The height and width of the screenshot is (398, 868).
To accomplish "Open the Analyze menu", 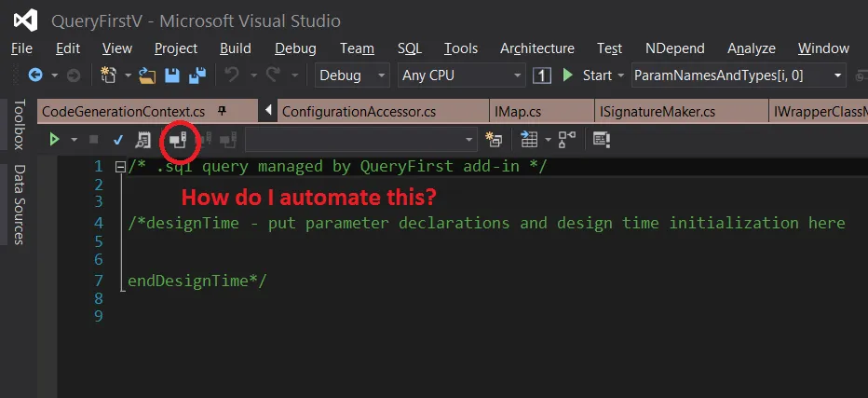I will tap(752, 48).
